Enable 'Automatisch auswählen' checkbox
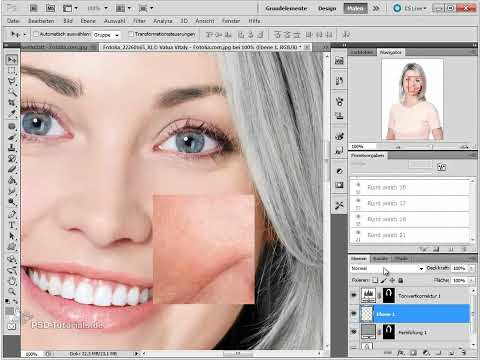 [36, 34]
